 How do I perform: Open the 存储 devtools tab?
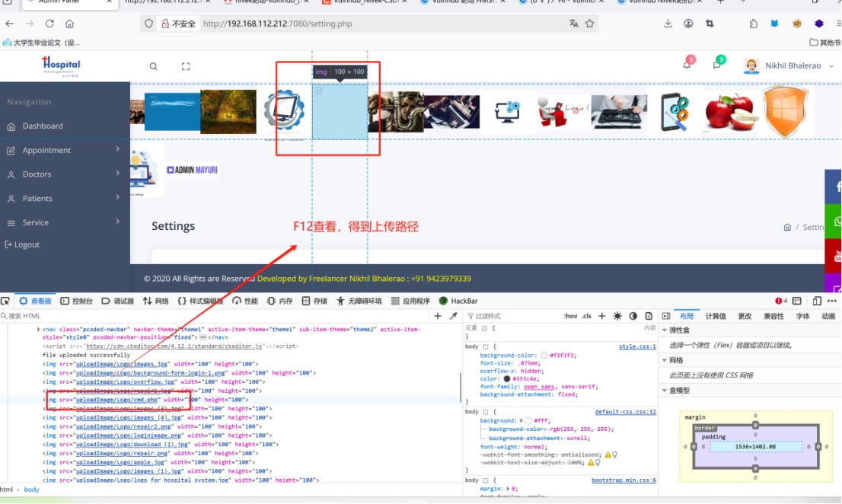[314, 301]
